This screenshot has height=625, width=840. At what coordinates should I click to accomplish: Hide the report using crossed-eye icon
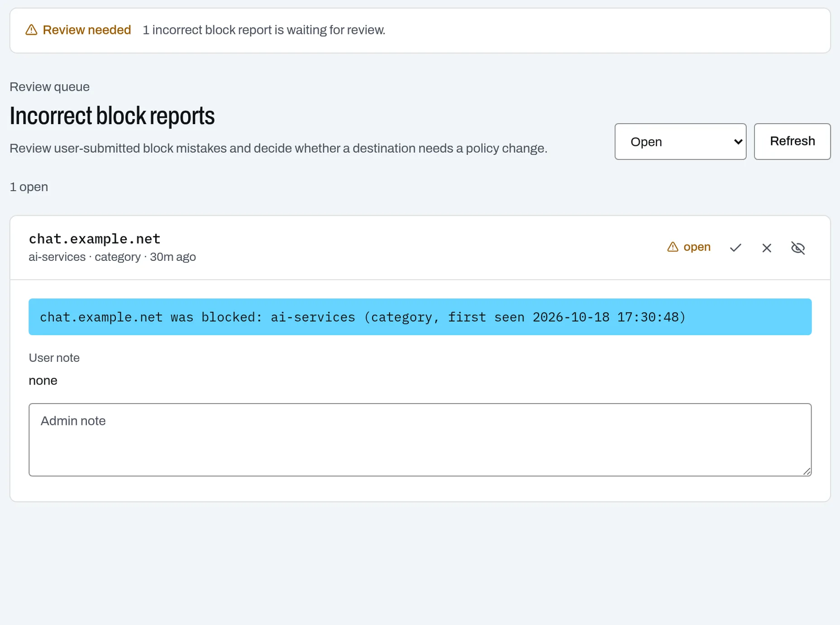(797, 248)
